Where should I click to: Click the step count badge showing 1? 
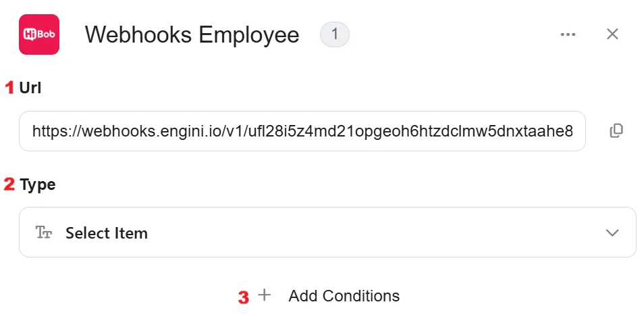click(335, 34)
